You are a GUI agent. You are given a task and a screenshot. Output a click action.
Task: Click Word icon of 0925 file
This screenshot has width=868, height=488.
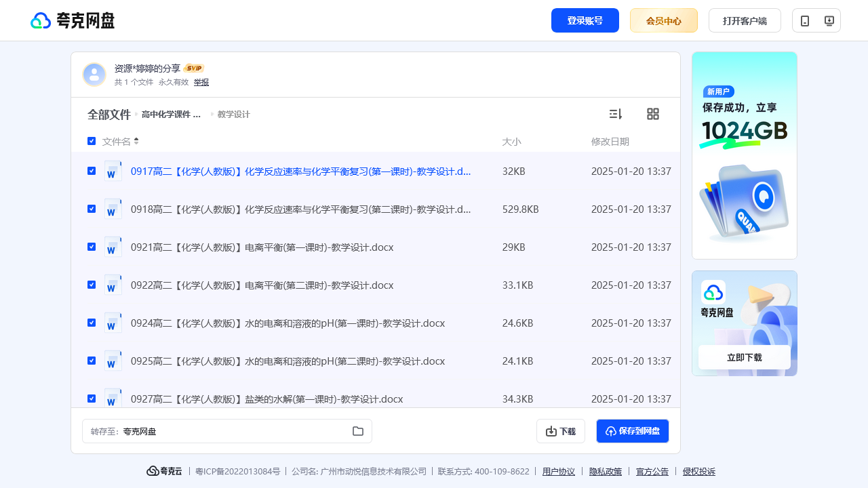click(x=113, y=361)
